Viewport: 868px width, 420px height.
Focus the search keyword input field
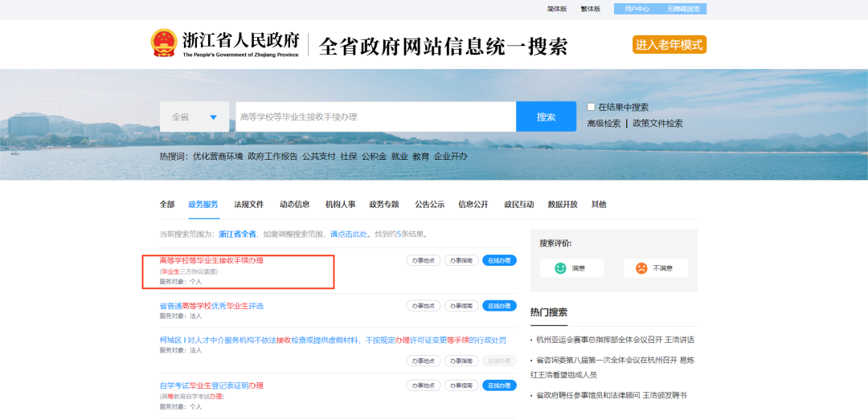pyautogui.click(x=376, y=116)
